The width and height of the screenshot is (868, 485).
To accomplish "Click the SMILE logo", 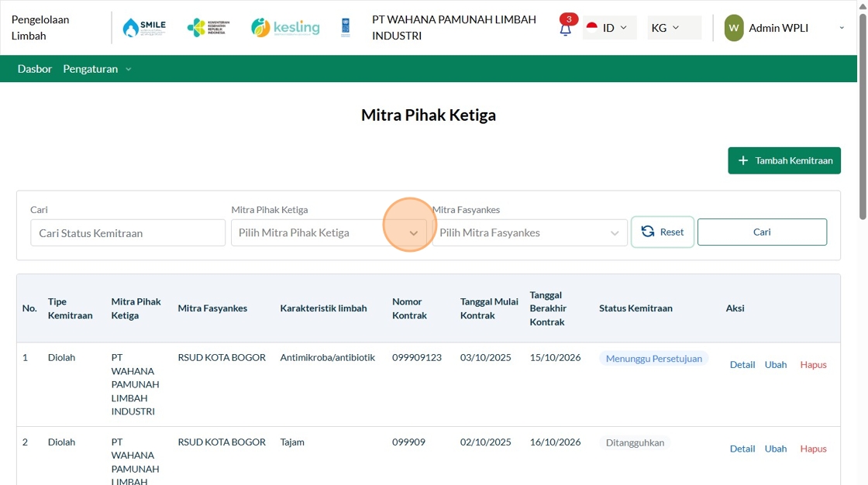I will coord(144,28).
